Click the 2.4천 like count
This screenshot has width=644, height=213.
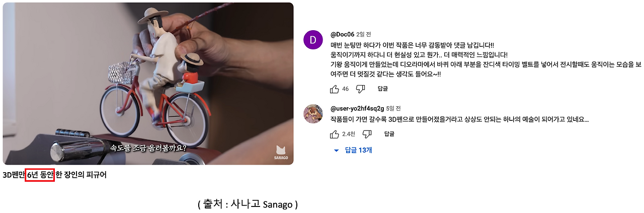click(349, 134)
